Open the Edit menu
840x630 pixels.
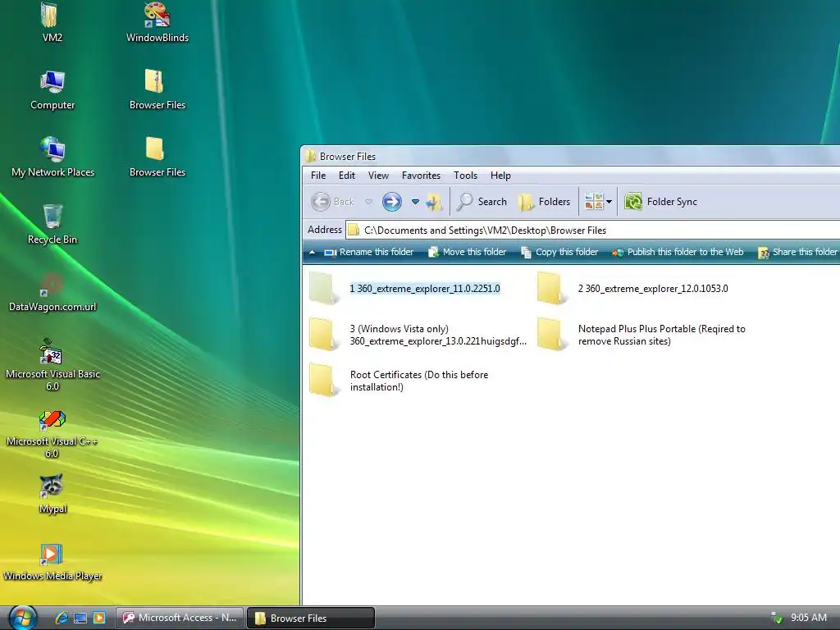tap(347, 176)
